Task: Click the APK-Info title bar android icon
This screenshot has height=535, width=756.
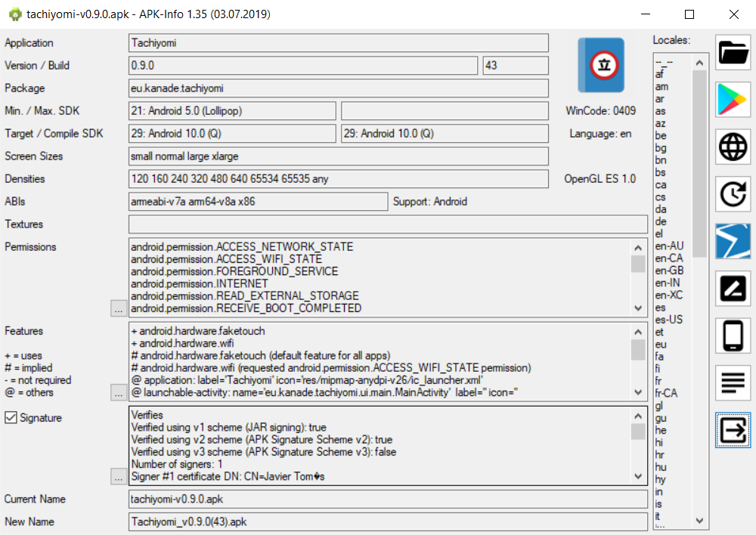Action: (15, 14)
